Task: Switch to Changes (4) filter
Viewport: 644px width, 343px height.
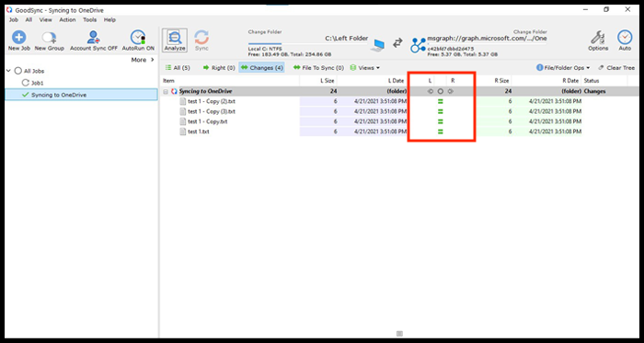Action: pos(261,68)
